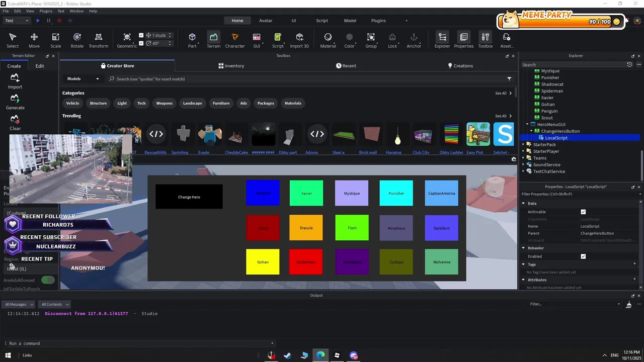Toggle the Lock tool
Screen dimensions: 644x362
392,40
